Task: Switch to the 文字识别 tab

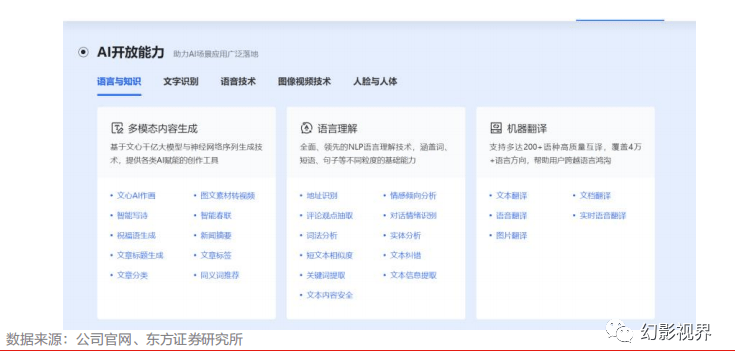Action: 180,81
